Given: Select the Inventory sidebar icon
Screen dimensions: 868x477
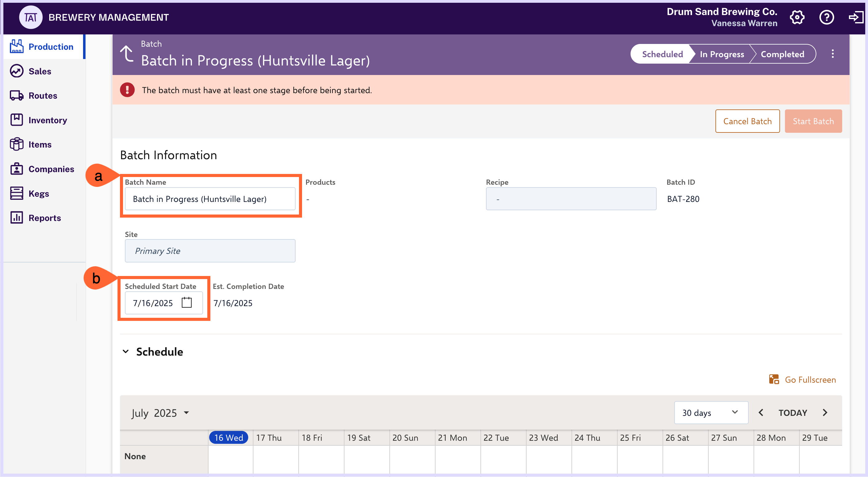Looking at the screenshot, I should click(x=17, y=120).
